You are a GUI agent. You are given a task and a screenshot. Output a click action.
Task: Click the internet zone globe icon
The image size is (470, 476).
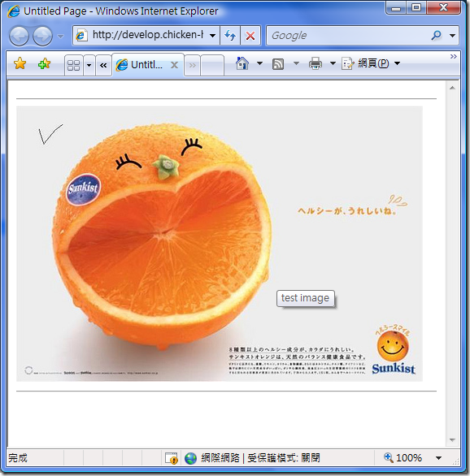pyautogui.click(x=190, y=458)
